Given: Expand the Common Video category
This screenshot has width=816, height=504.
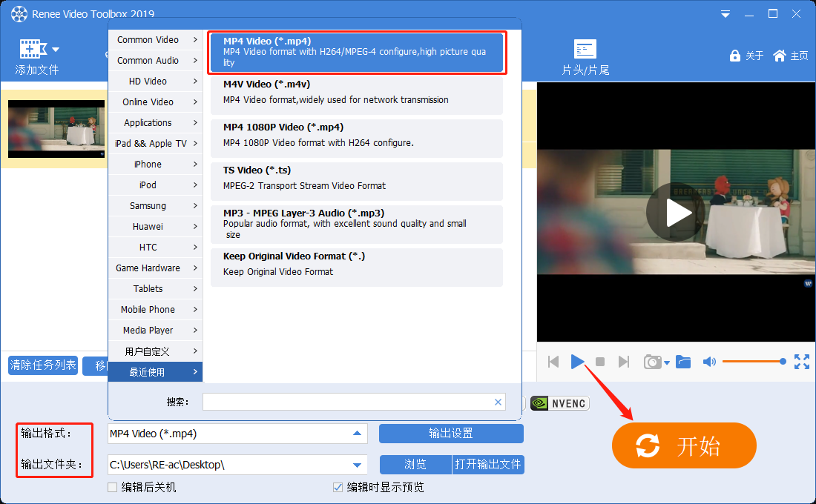Looking at the screenshot, I should (156, 39).
